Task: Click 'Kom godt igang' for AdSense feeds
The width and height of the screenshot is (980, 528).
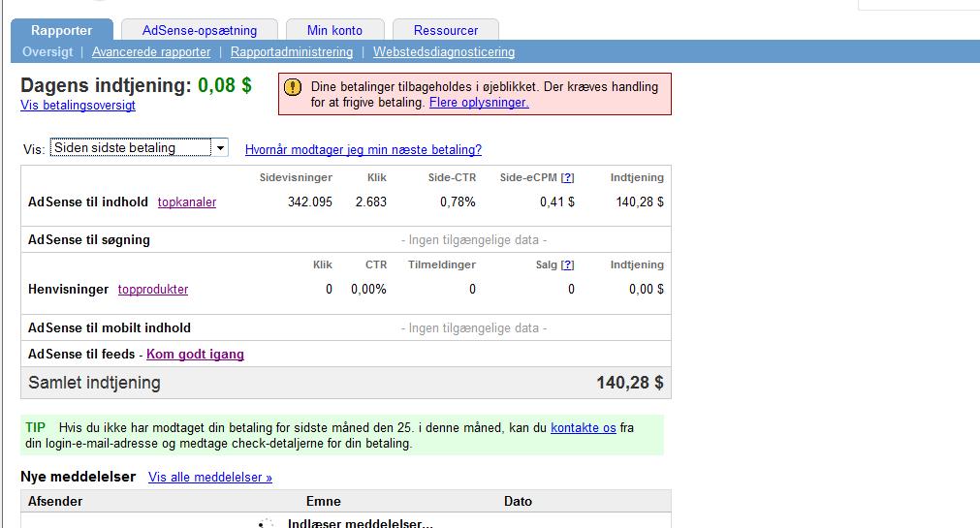Action: click(195, 355)
